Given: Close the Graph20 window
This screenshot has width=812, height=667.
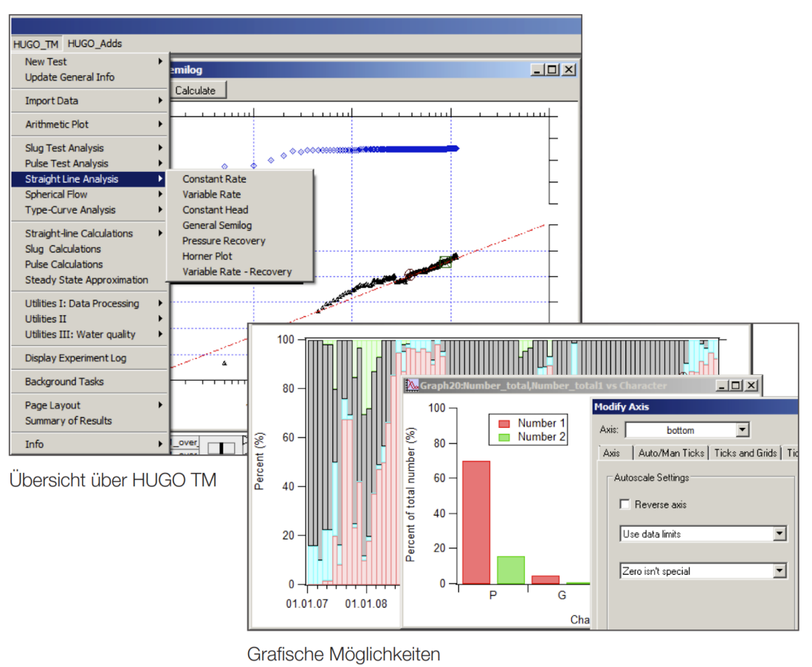Looking at the screenshot, I should tap(751, 385).
